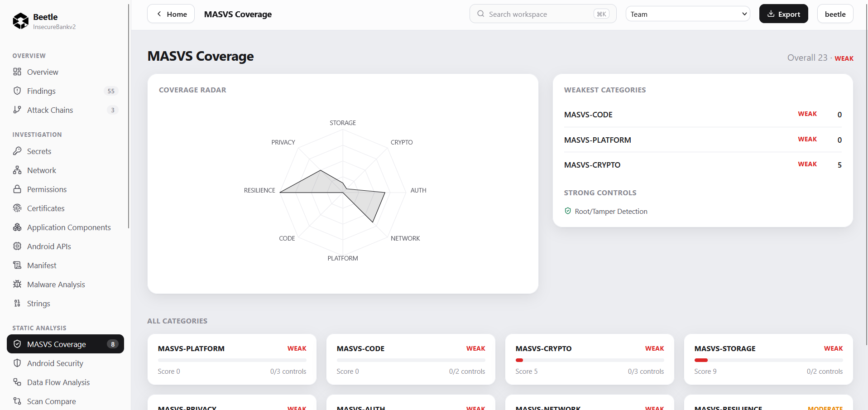Image resolution: width=868 pixels, height=410 pixels.
Task: Open the Findings section
Action: tap(65, 91)
